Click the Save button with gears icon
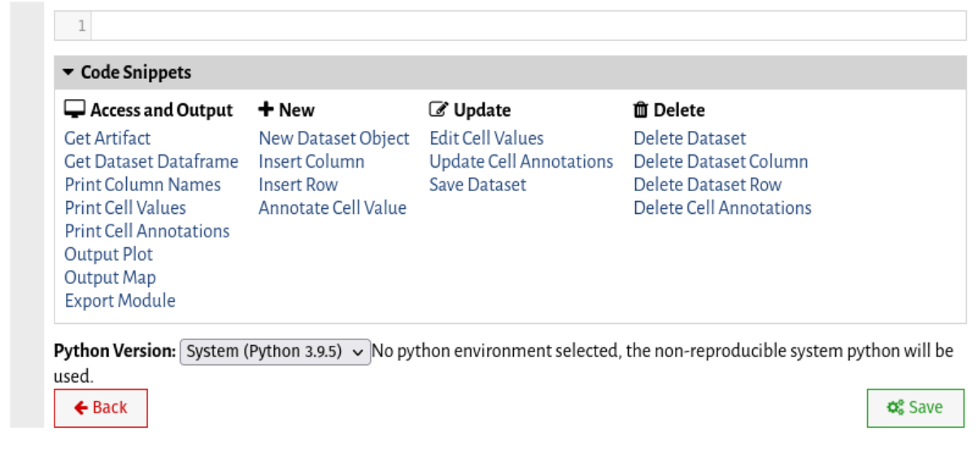Image resolution: width=980 pixels, height=449 pixels. [915, 408]
